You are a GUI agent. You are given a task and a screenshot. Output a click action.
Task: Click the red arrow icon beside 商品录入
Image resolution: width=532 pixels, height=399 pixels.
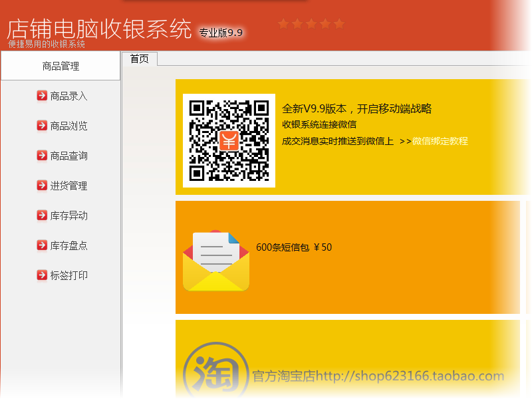click(42, 96)
